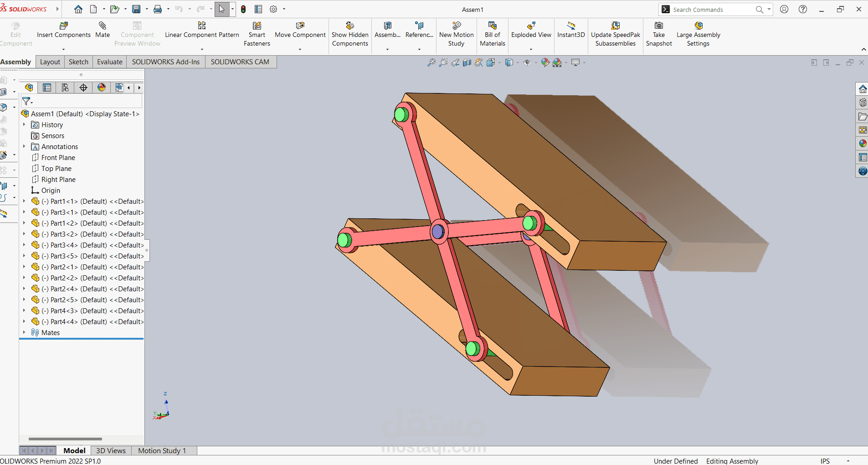Click the Home welcome icon in the top toolbar
Image resolution: width=868 pixels, height=465 pixels.
(78, 9)
